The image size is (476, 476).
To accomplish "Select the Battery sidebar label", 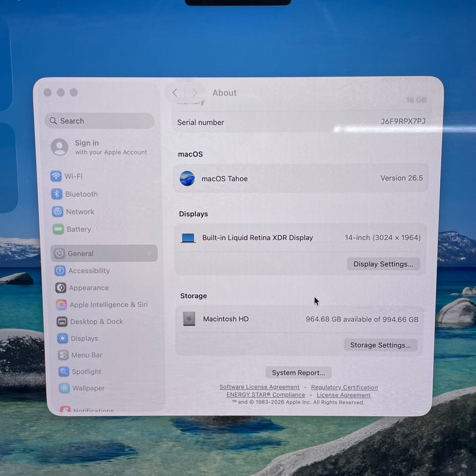I will pyautogui.click(x=79, y=229).
